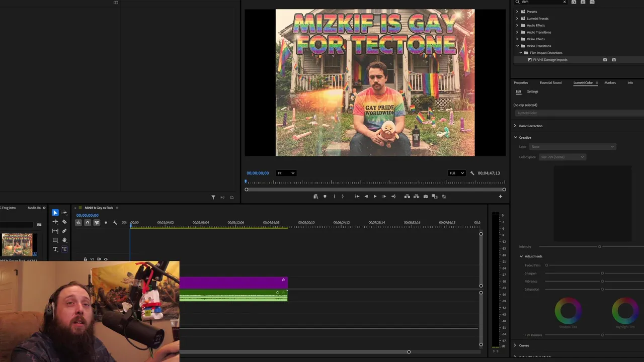This screenshot has width=644, height=362.
Task: Open the project panel filter icon
Action: [x=213, y=198]
